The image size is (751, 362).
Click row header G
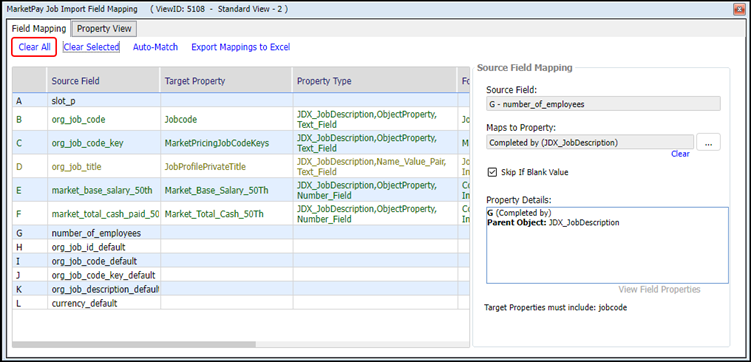tap(30, 233)
